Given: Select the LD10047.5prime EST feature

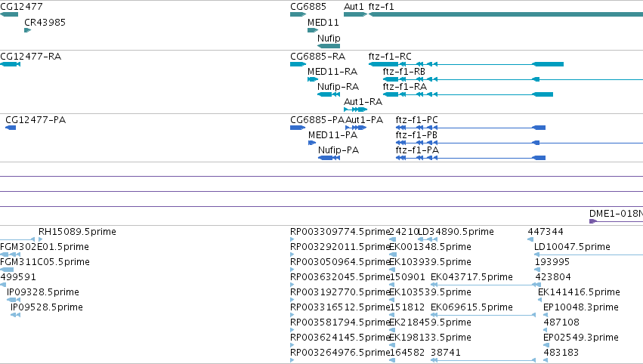Looking at the screenshot, I should pos(589,254).
